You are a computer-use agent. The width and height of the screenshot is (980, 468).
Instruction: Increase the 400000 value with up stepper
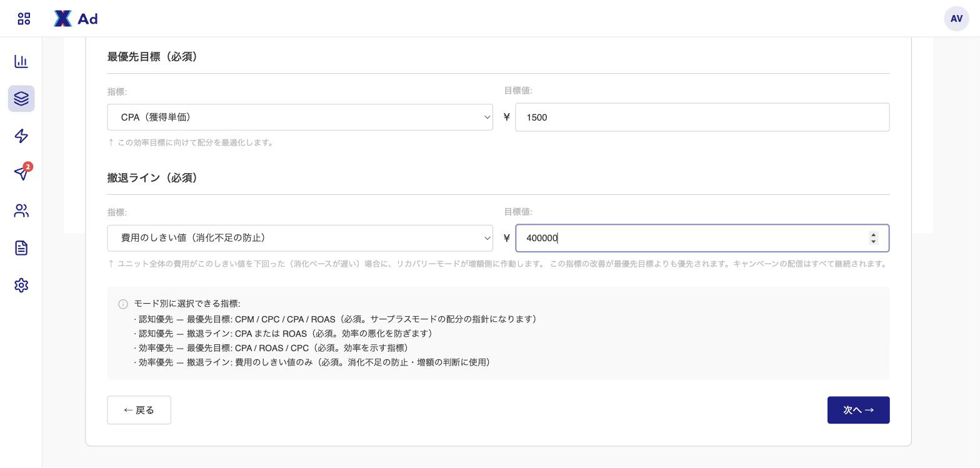(873, 235)
